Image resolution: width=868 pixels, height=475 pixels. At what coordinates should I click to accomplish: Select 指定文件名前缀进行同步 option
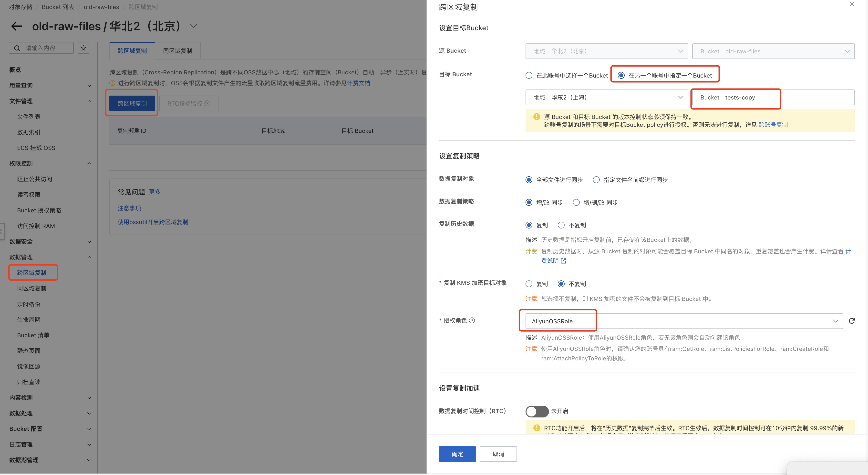pyautogui.click(x=596, y=180)
